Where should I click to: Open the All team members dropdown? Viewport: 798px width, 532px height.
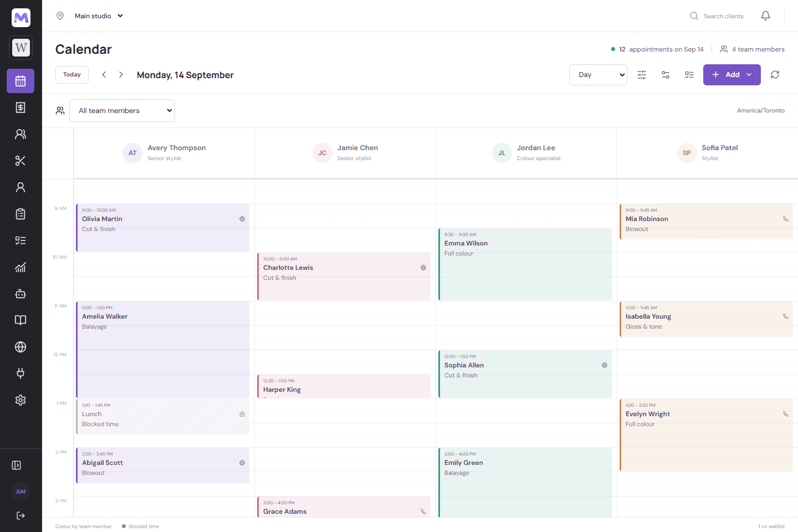(122, 111)
